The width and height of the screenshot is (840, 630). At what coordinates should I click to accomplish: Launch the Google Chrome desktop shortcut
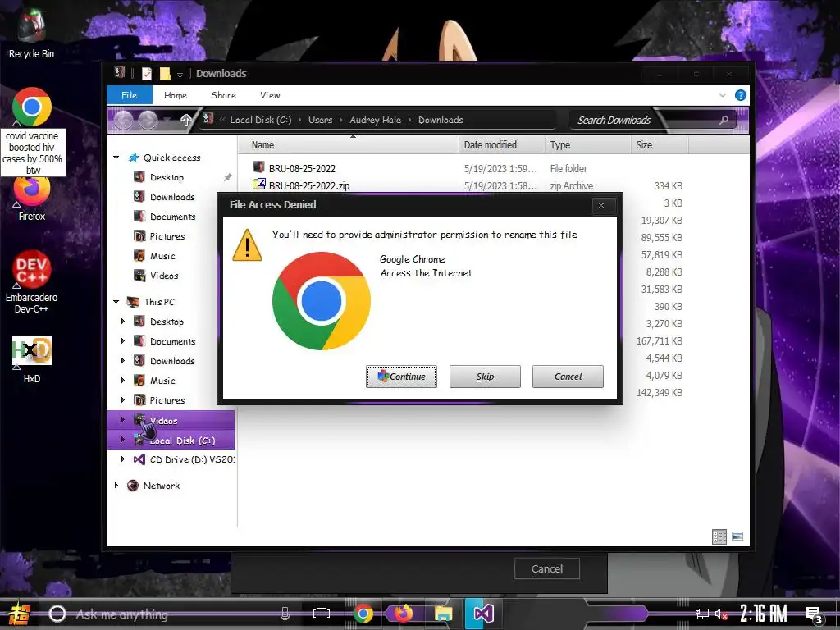(x=32, y=107)
